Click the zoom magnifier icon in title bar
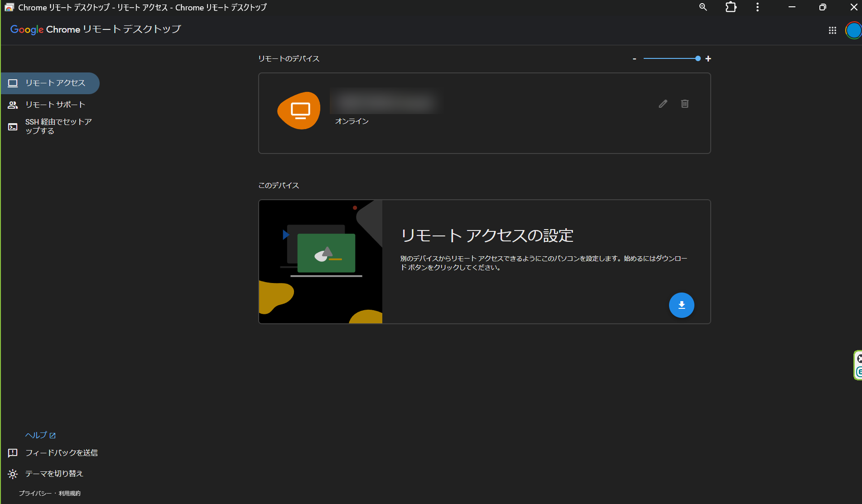This screenshot has height=504, width=862. pos(703,7)
